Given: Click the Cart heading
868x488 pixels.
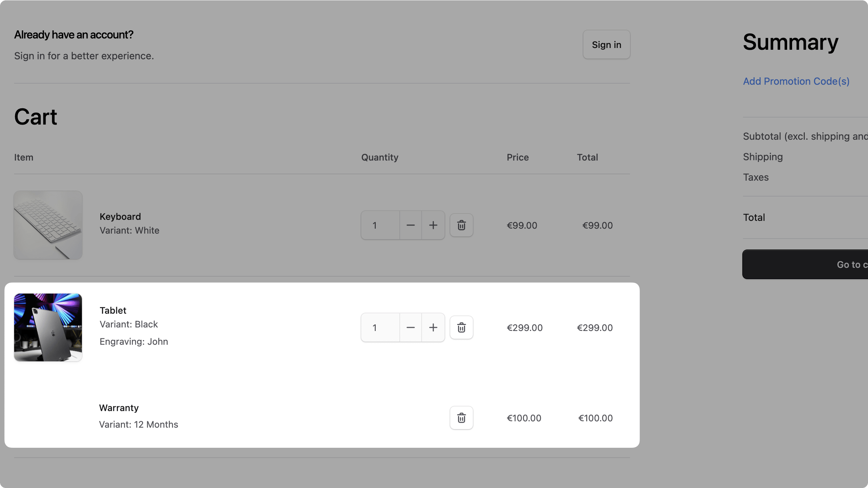Looking at the screenshot, I should click(x=35, y=117).
